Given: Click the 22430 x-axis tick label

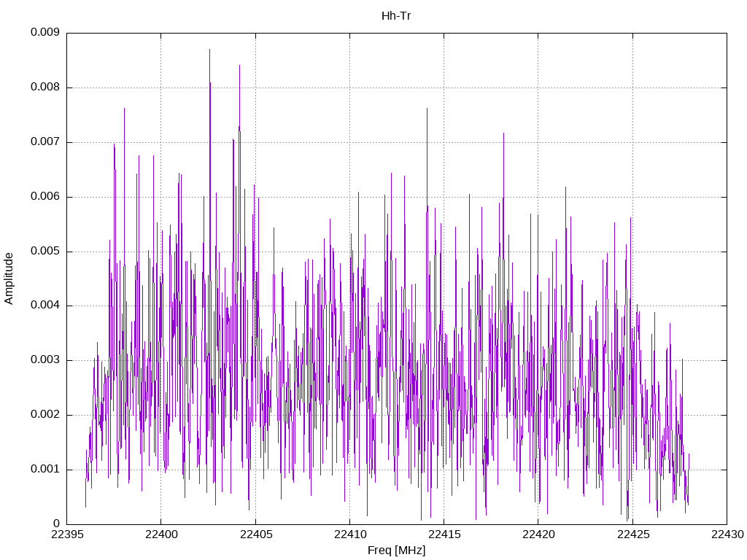Looking at the screenshot, I should (727, 534).
